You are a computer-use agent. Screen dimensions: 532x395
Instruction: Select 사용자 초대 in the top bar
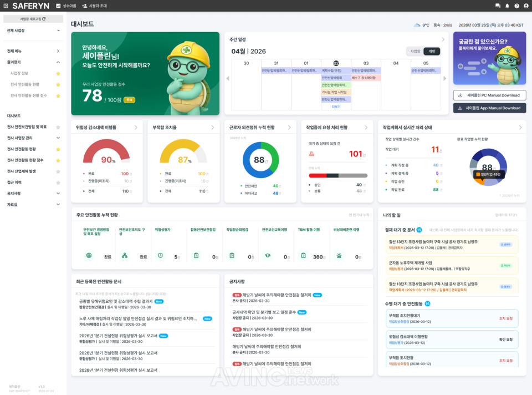click(95, 6)
